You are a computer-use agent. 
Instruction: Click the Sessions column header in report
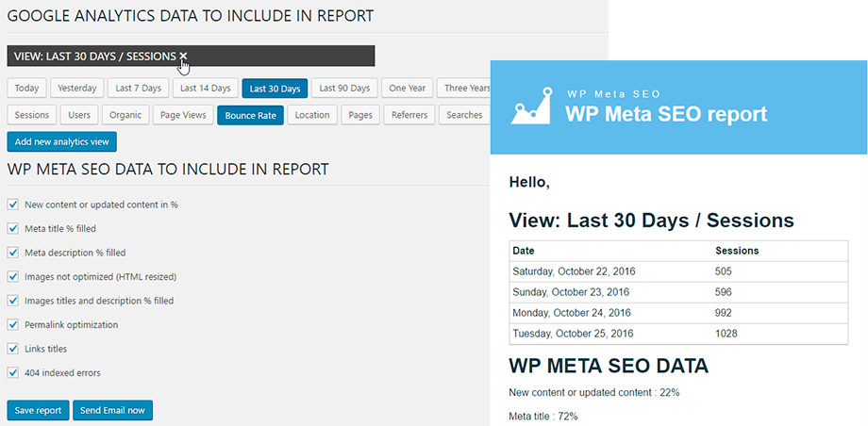coord(737,251)
